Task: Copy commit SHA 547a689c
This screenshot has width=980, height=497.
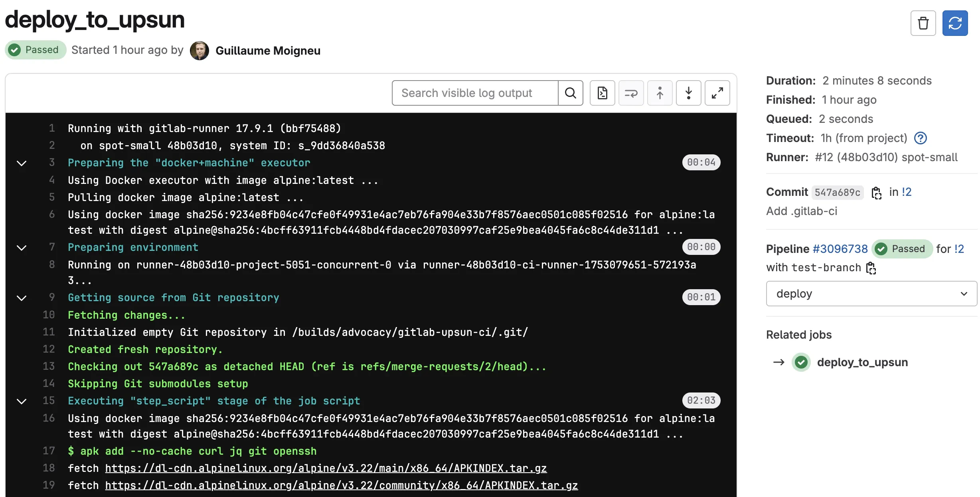Action: [876, 193]
